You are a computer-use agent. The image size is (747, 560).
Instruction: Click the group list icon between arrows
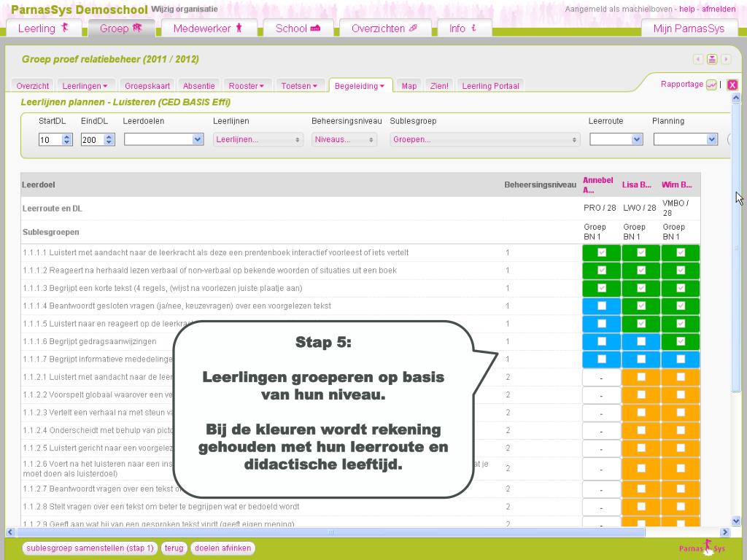click(x=712, y=59)
